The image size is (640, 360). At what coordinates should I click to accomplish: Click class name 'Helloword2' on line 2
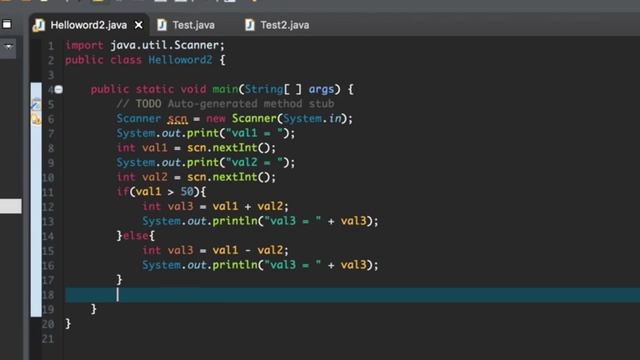180,60
